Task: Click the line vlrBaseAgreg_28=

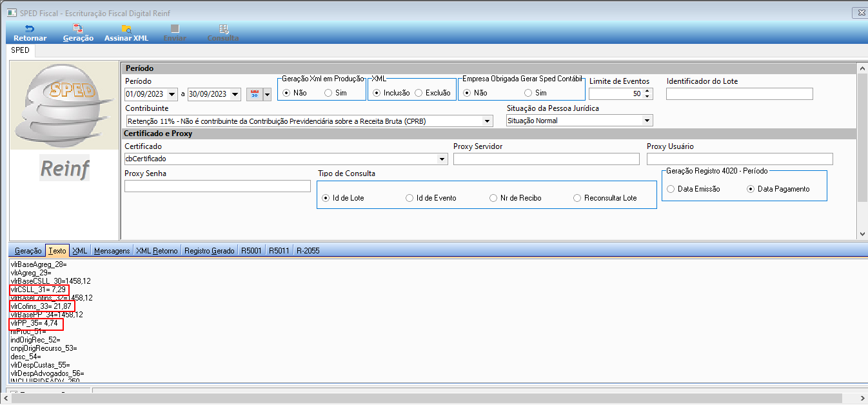Action: [39, 264]
